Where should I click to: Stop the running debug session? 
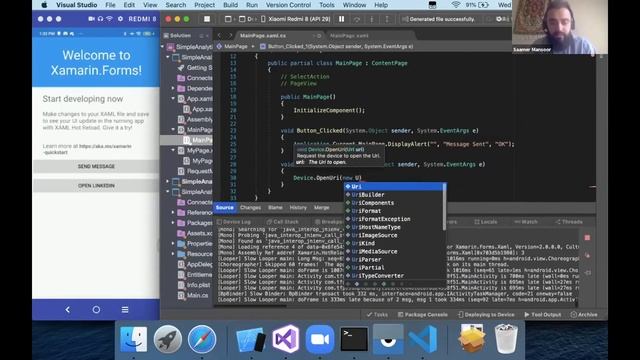[207, 19]
